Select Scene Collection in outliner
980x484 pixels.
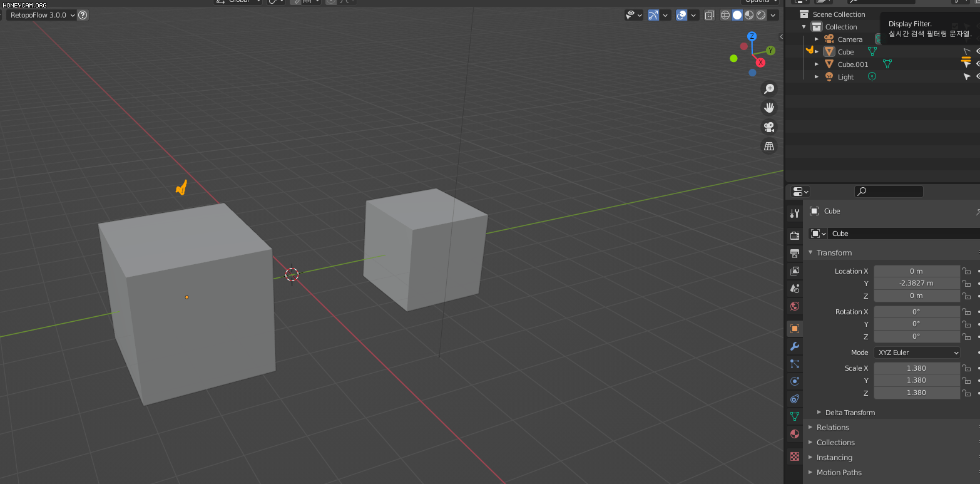(x=839, y=14)
